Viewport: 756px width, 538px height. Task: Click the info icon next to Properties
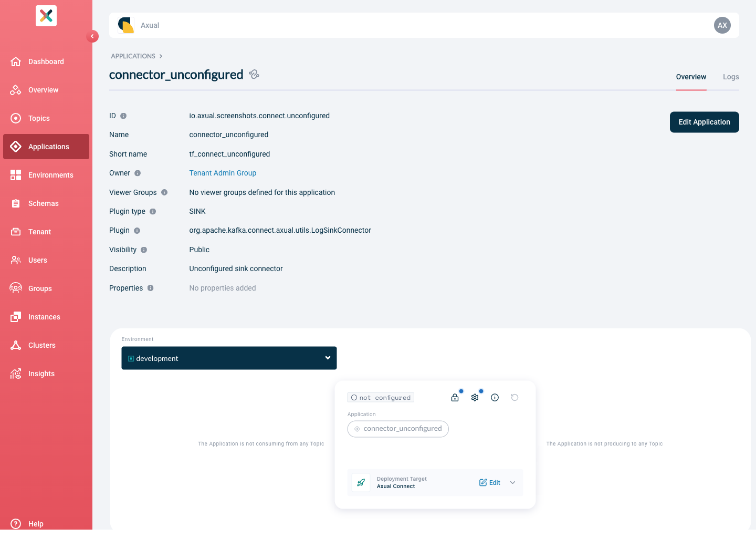point(150,288)
